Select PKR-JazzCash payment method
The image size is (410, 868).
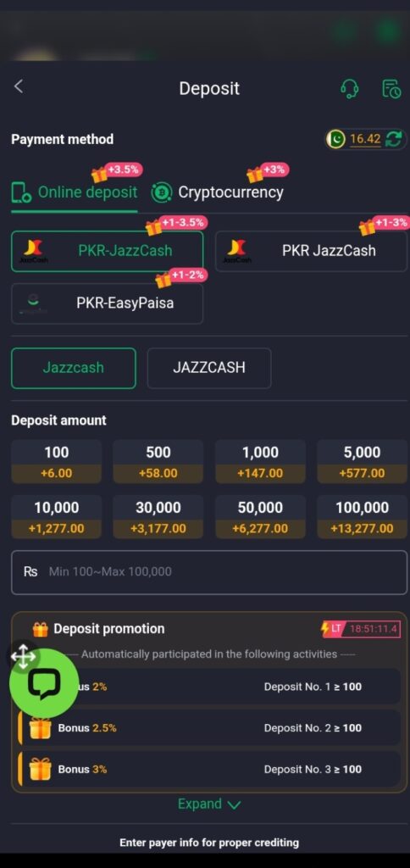108,251
